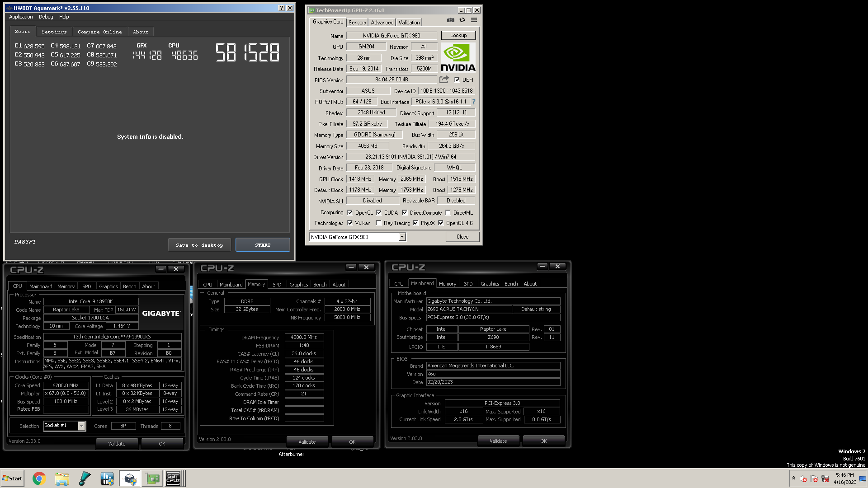The height and width of the screenshot is (488, 868).
Task: Click the teal exclamation mark taskbar icon
Action: 85,479
